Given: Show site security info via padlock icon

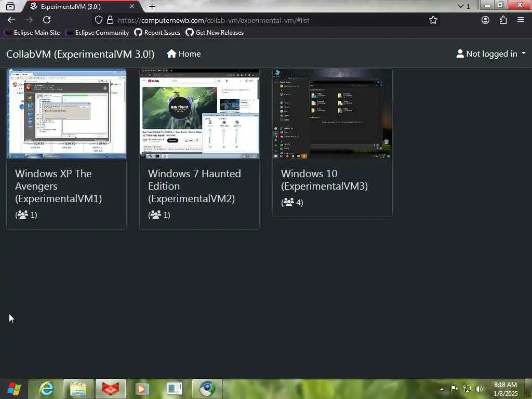Looking at the screenshot, I should (x=110, y=20).
